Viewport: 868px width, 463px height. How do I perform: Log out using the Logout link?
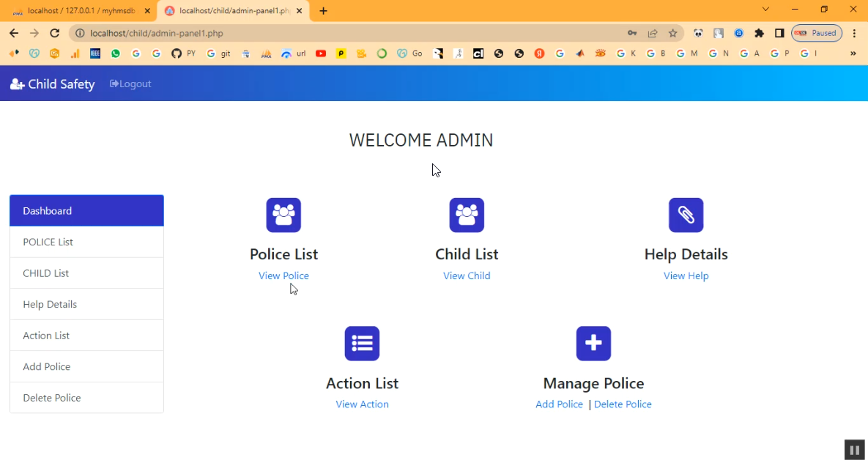(130, 84)
